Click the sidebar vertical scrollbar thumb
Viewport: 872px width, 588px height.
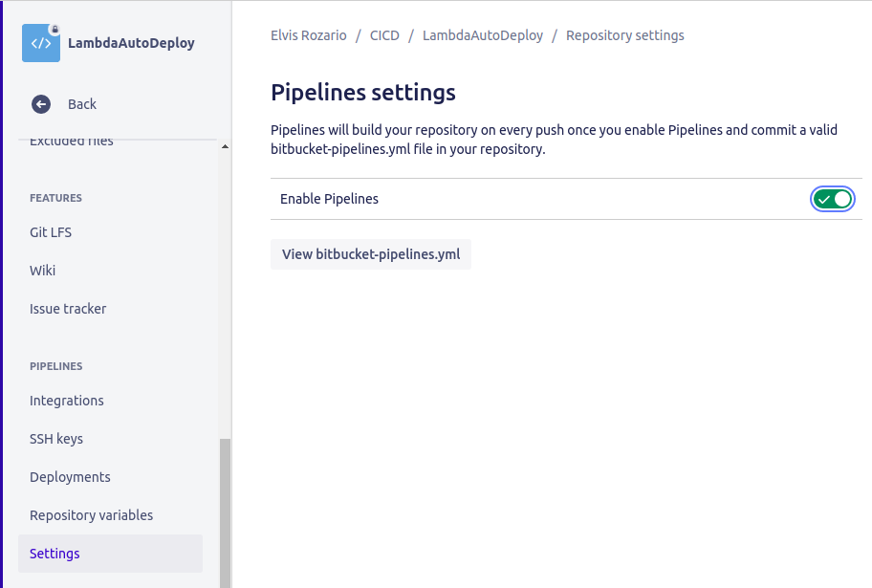225,512
